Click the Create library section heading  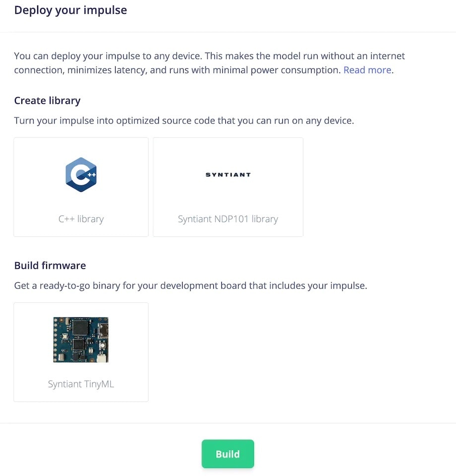coord(48,101)
